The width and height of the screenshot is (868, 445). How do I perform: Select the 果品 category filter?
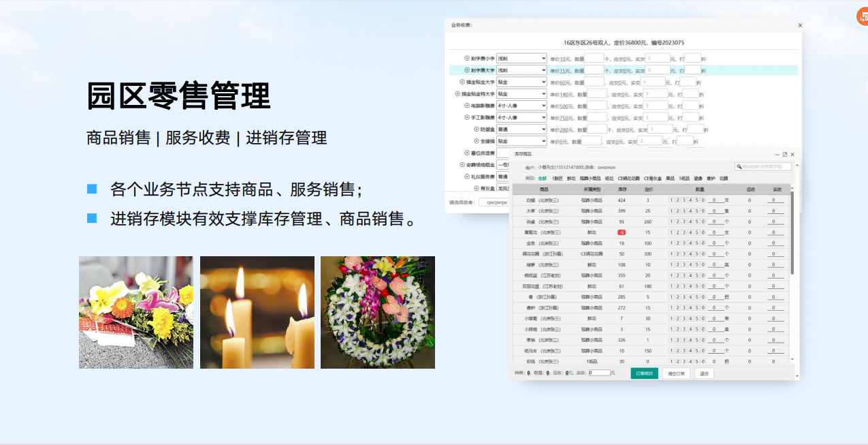670,179
